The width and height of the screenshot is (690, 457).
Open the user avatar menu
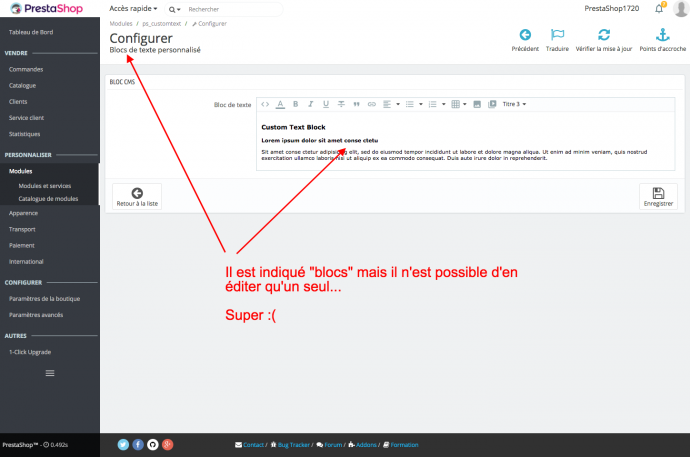pos(681,8)
